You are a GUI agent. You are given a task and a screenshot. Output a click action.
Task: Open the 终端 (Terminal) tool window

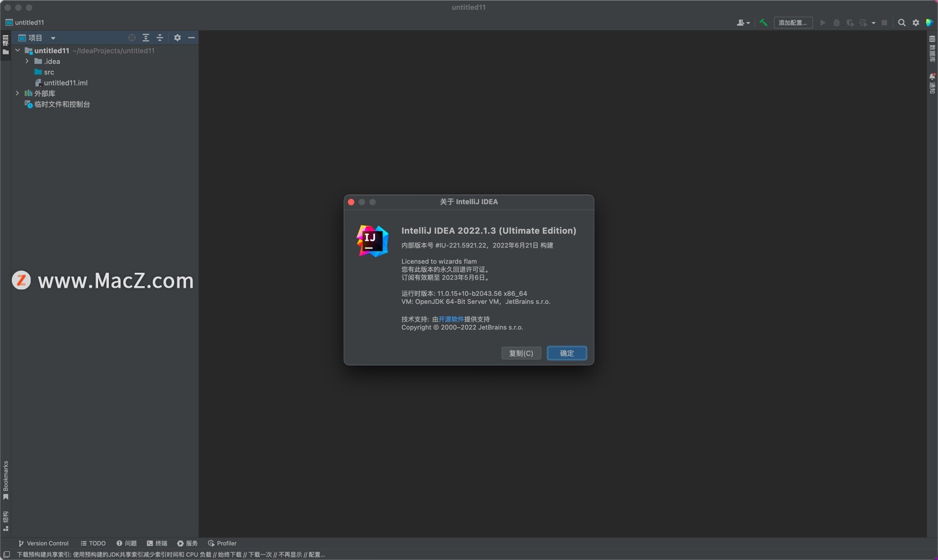point(157,543)
